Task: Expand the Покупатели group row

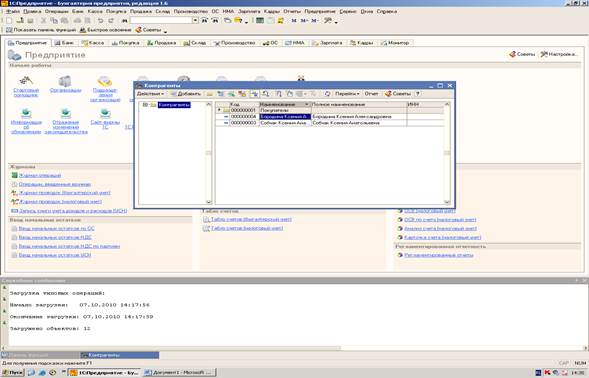Action: pyautogui.click(x=220, y=110)
